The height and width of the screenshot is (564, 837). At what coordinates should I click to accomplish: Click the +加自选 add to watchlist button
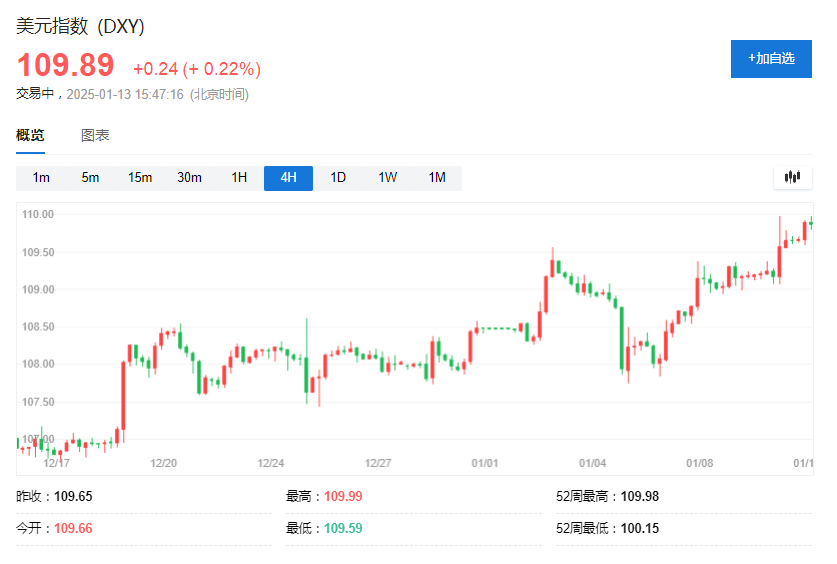click(771, 59)
